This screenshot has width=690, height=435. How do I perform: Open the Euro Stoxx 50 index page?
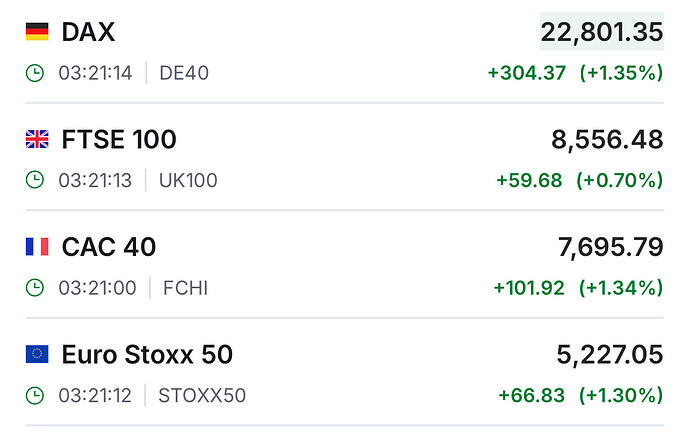coord(147,353)
